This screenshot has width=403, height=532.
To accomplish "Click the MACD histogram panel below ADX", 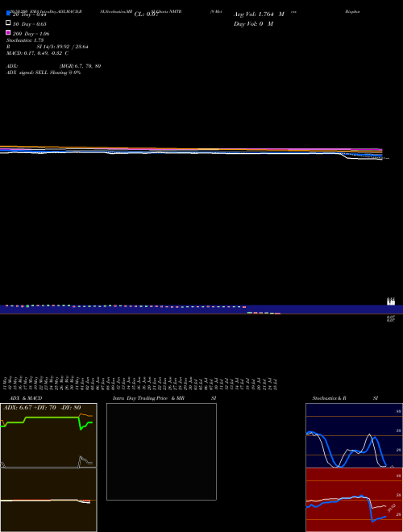I will click(48, 500).
